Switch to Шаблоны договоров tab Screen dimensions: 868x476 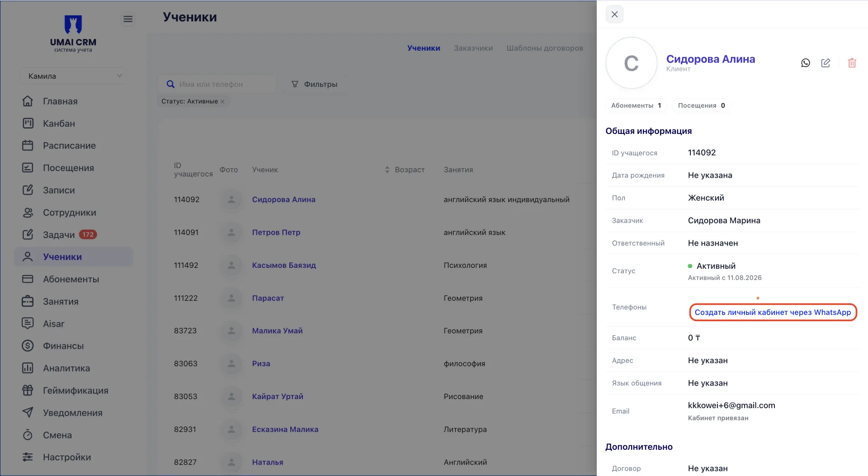(x=545, y=48)
